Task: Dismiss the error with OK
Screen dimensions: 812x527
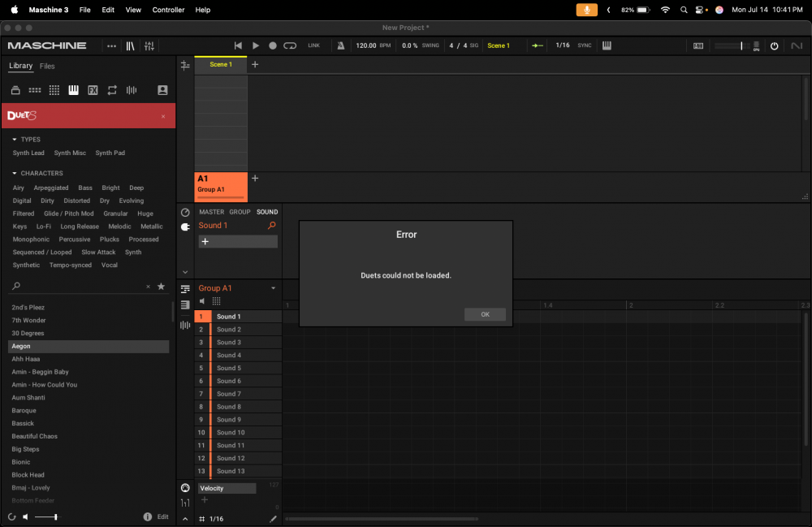Action: click(485, 315)
